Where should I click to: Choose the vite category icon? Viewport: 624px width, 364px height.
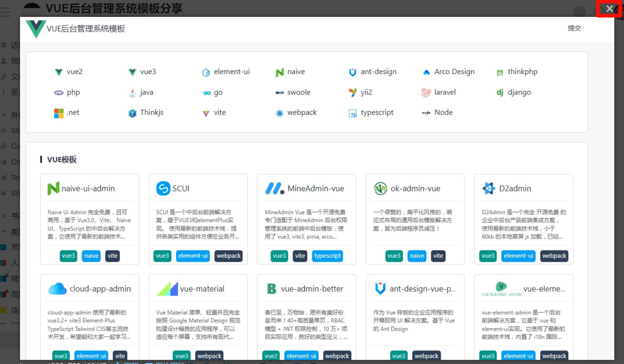click(206, 113)
